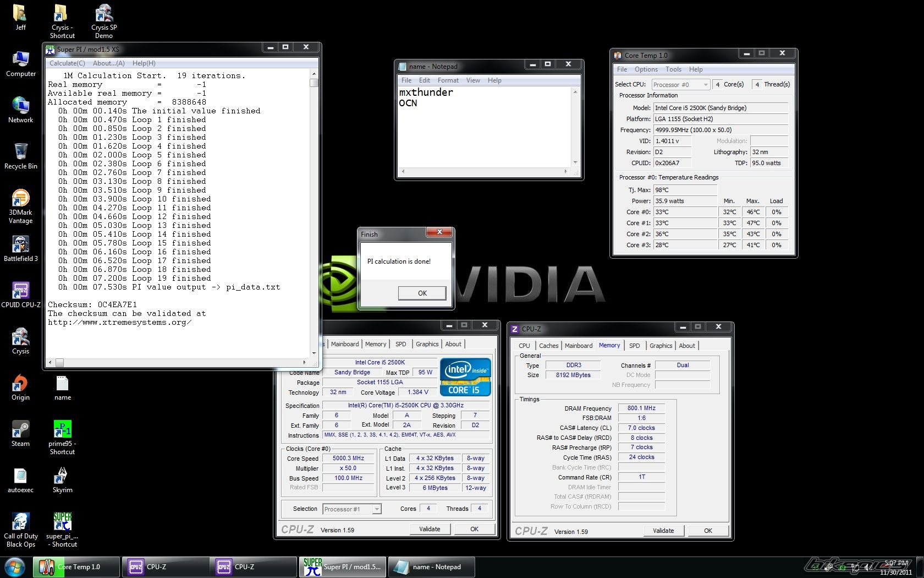Open the Jeff folder desktop icon
The width and height of the screenshot is (924, 578).
click(x=20, y=17)
